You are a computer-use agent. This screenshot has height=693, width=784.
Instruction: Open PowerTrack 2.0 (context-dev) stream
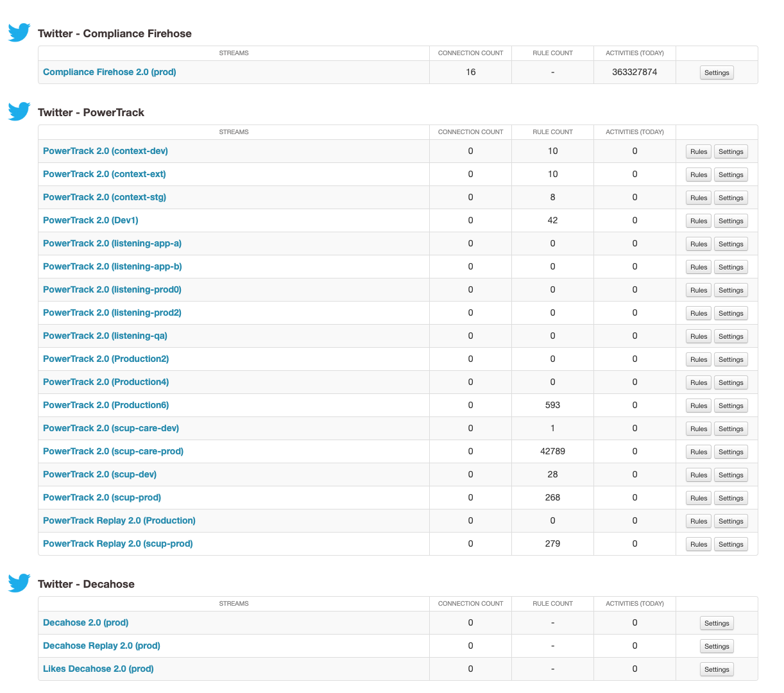click(105, 151)
